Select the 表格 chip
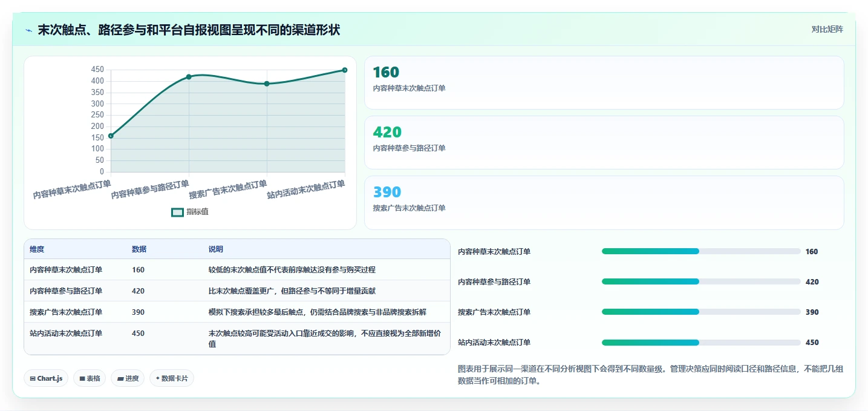Screen dimensions: 868x411 pyautogui.click(x=90, y=378)
